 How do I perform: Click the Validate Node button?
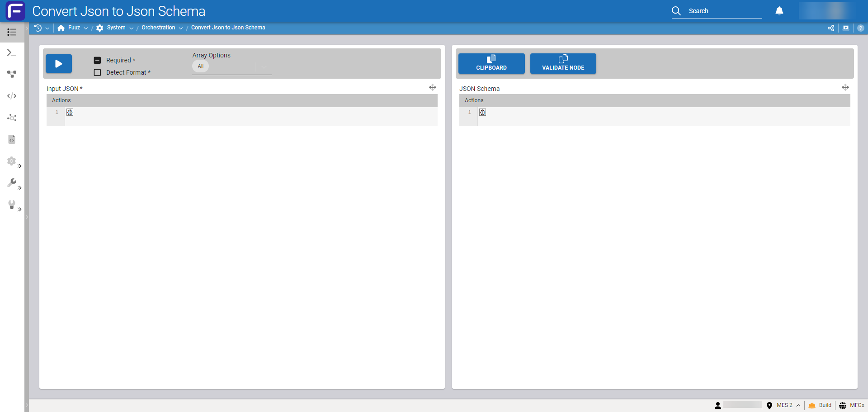(x=563, y=63)
